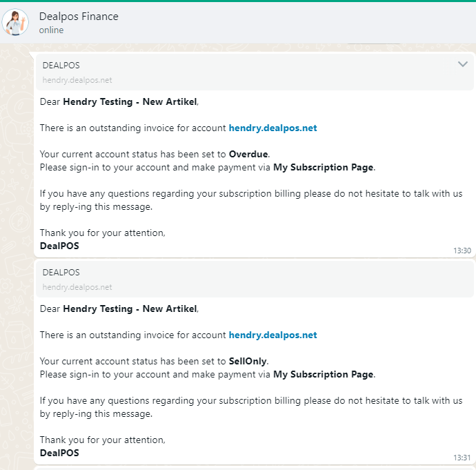
Task: Click the bold Overdue status word
Action: click(x=248, y=154)
